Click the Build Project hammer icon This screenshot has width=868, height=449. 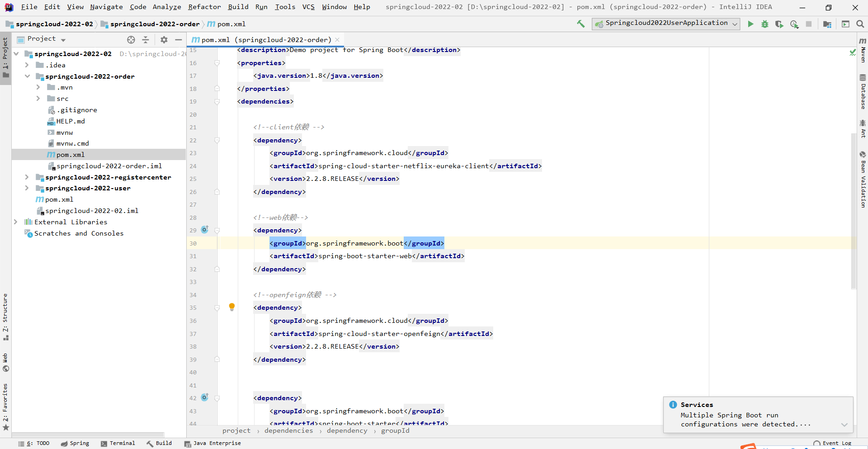pyautogui.click(x=580, y=24)
